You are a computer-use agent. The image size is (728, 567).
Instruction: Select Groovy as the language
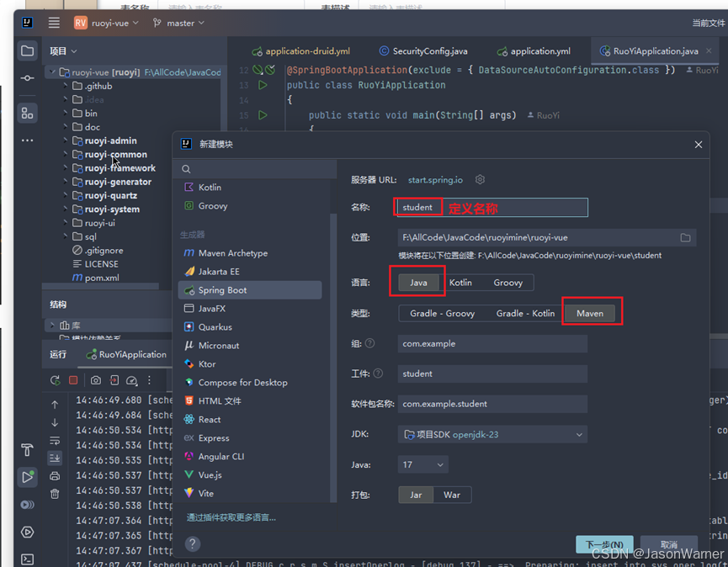click(507, 283)
